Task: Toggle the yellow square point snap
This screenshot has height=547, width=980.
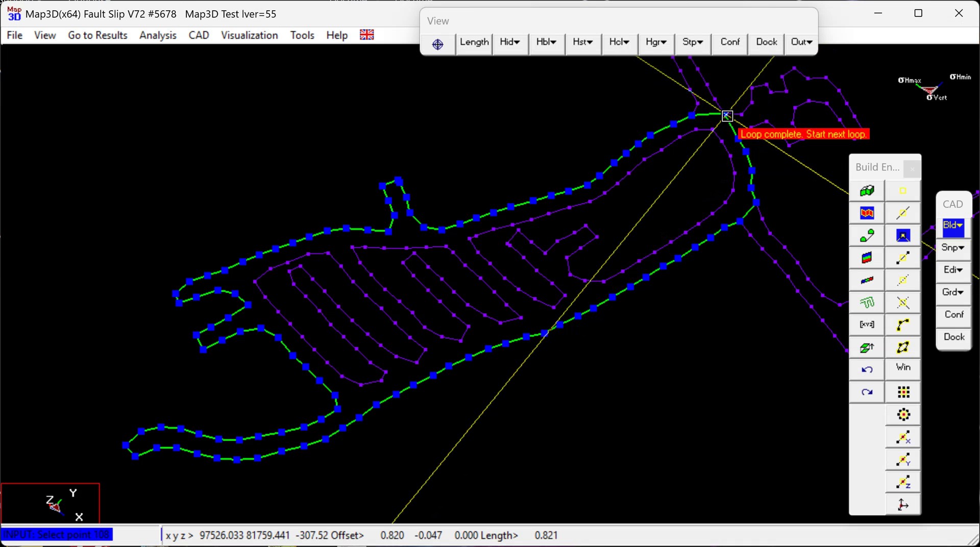Action: [903, 191]
